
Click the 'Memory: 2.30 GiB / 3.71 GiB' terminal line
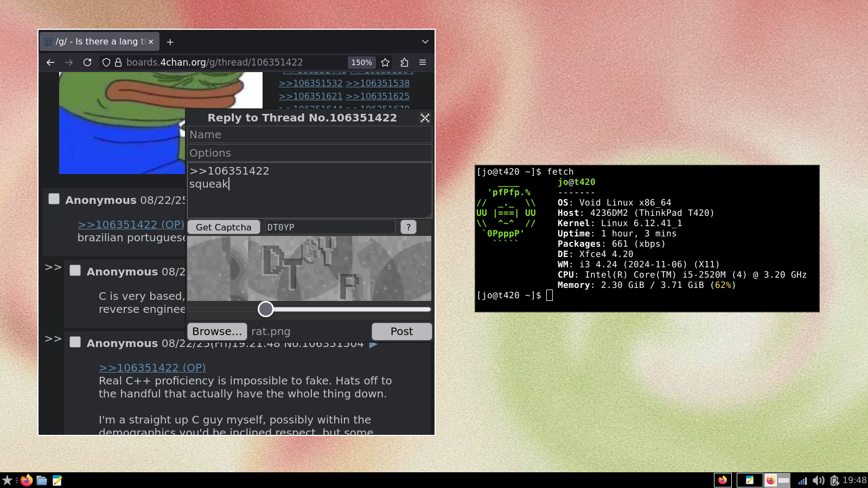(647, 285)
